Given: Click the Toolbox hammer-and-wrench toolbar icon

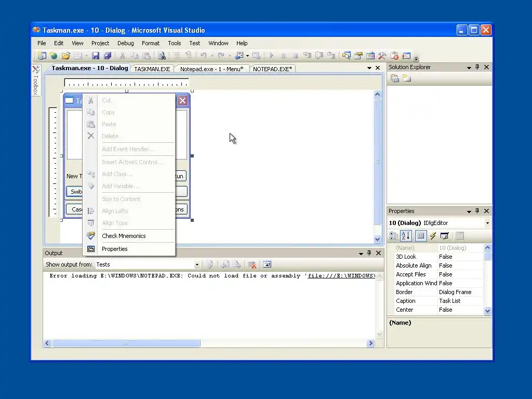Looking at the screenshot, I should tap(382, 56).
